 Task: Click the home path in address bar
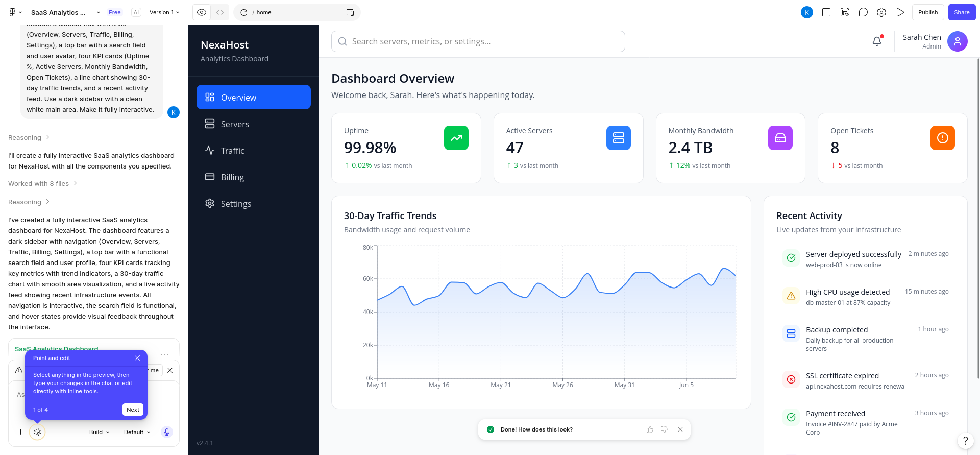pos(264,12)
